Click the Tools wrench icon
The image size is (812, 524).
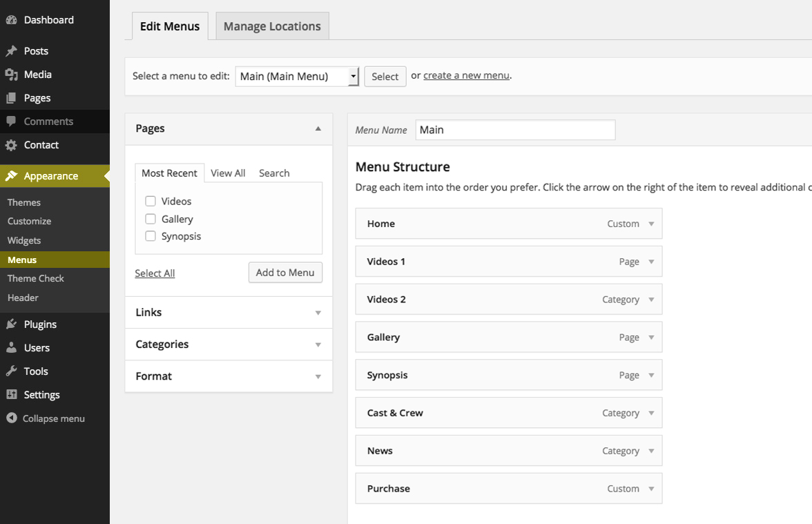coord(11,371)
